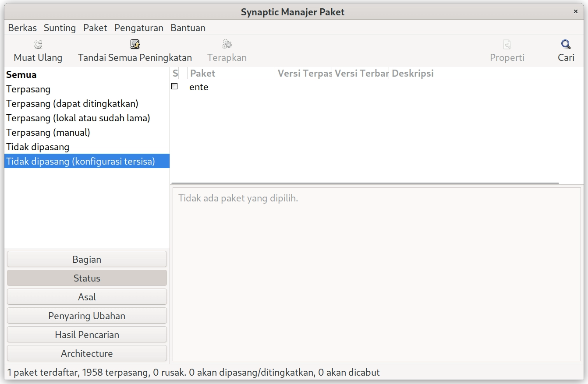
Task: Show the Hasil Pencarian filter
Action: 87,335
